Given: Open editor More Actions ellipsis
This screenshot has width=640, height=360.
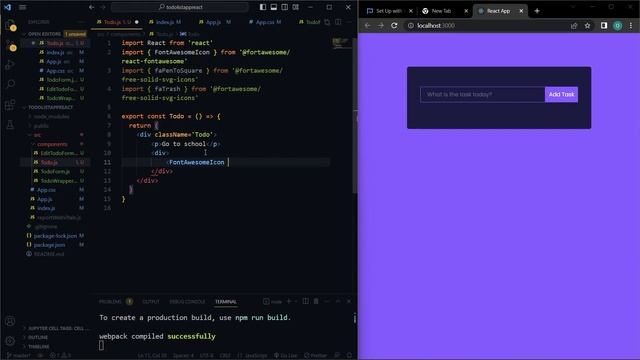Looking at the screenshot, I should click(x=349, y=22).
